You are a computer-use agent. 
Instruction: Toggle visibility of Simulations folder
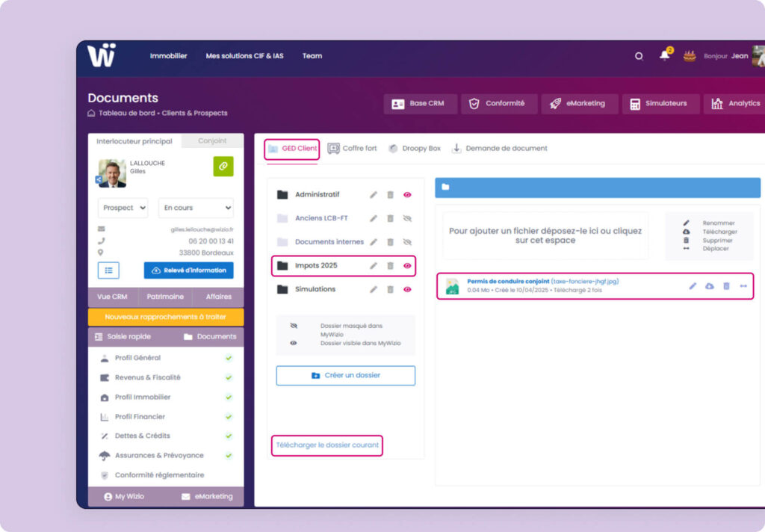pos(407,289)
